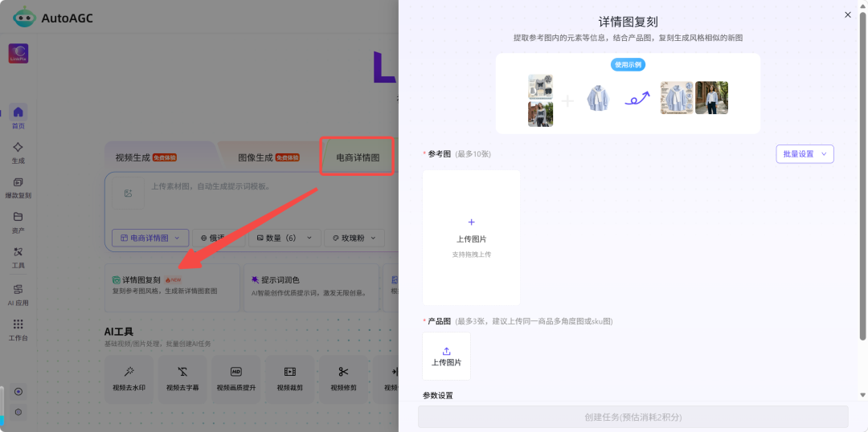Click the 参考图 label
This screenshot has height=432, width=868.
pyautogui.click(x=440, y=154)
